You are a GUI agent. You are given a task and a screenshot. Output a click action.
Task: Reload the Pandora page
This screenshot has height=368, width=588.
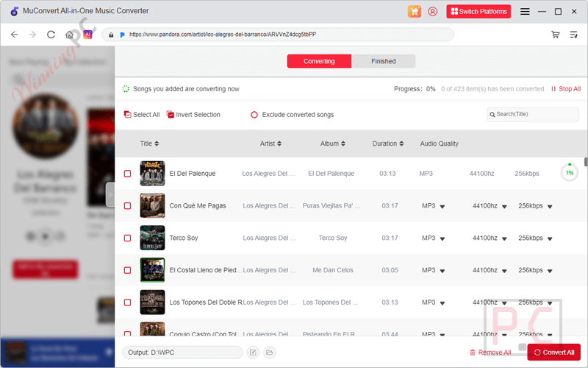pos(51,35)
